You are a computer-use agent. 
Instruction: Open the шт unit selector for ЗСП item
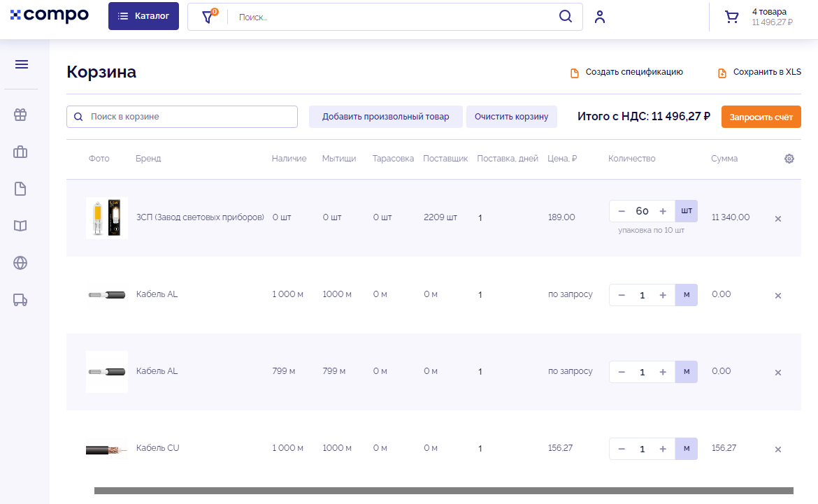pyautogui.click(x=687, y=211)
